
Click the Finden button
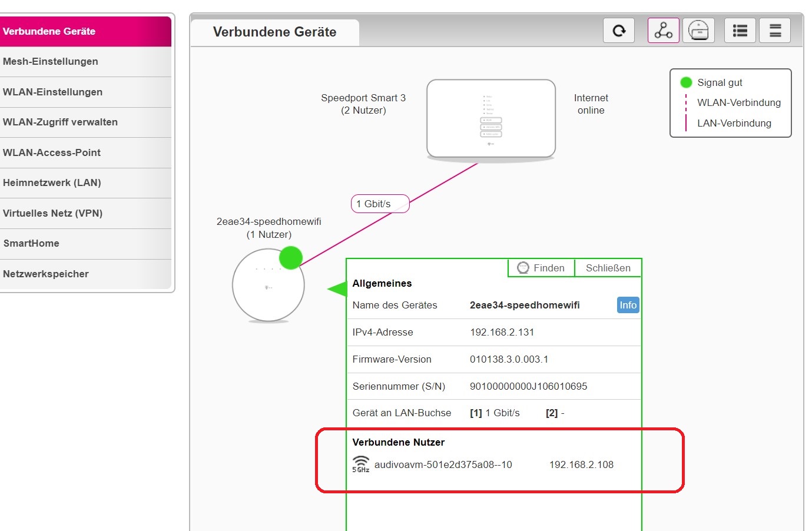(541, 268)
